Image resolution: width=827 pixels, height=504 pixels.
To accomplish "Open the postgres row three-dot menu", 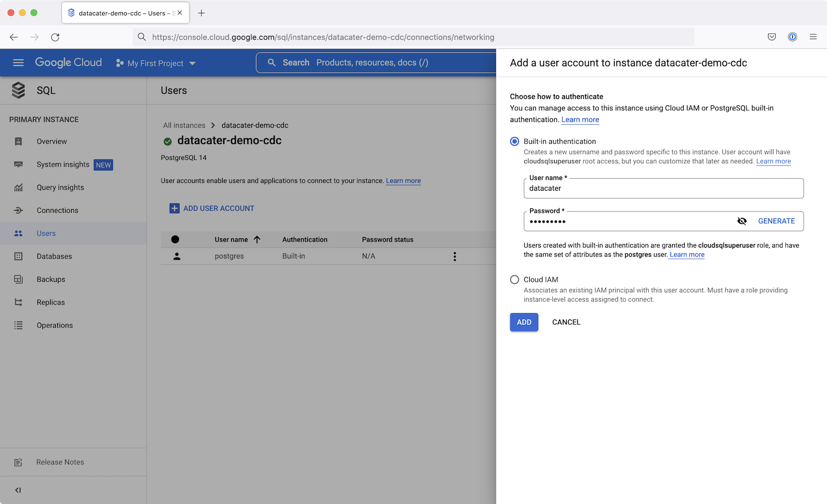I will pyautogui.click(x=455, y=256).
